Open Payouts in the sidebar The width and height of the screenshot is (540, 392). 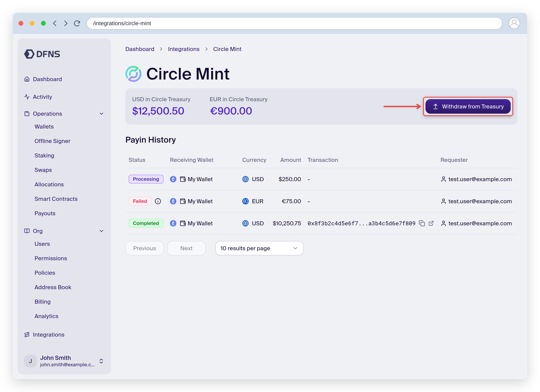(x=45, y=213)
